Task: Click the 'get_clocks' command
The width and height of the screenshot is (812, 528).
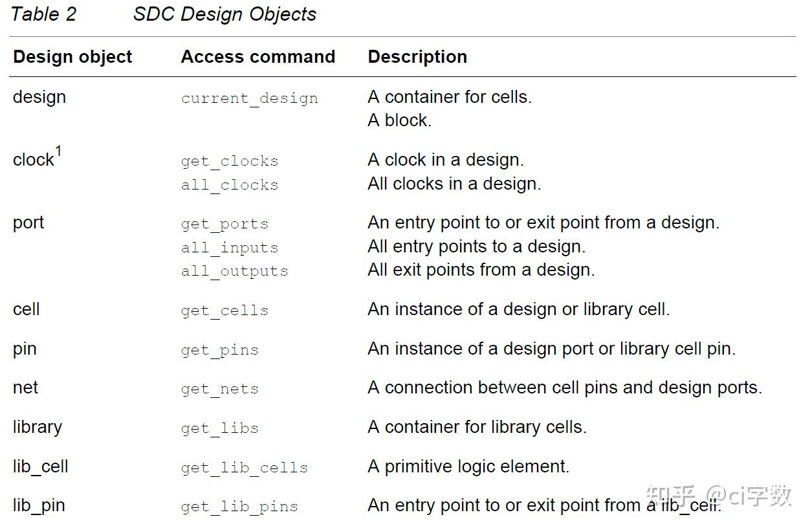Action: coord(230,161)
